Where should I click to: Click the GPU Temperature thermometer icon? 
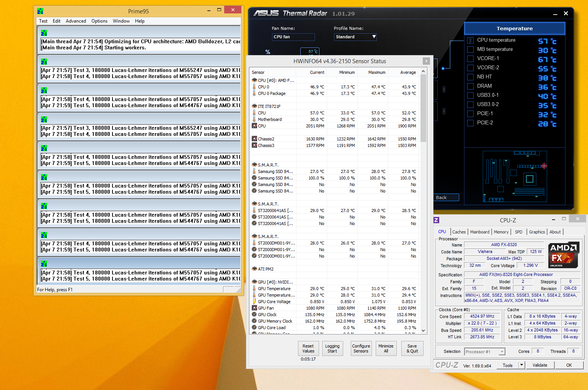(254, 289)
